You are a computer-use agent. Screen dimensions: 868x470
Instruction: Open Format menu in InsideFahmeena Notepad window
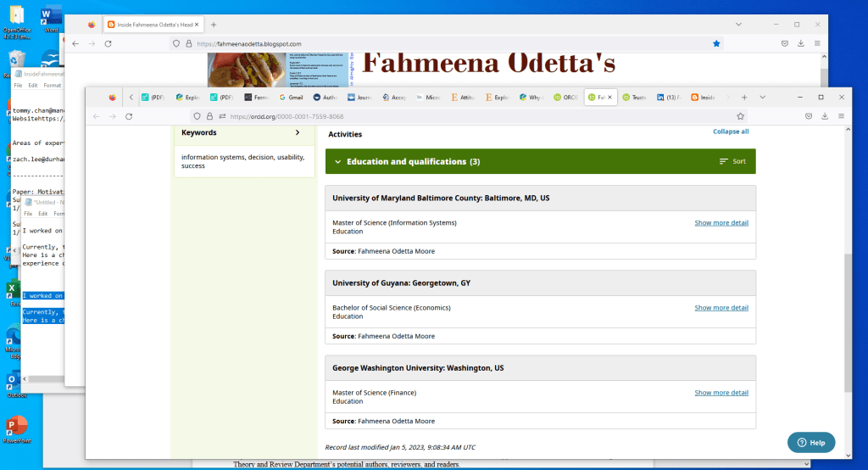coord(53,86)
